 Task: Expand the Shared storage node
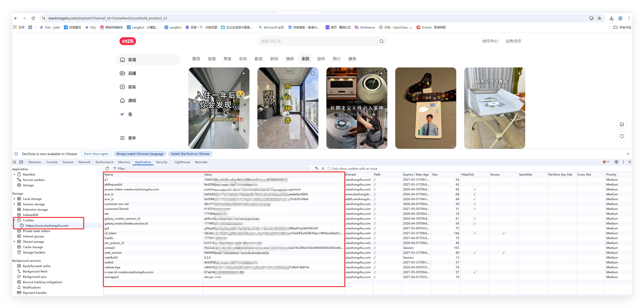click(14, 242)
